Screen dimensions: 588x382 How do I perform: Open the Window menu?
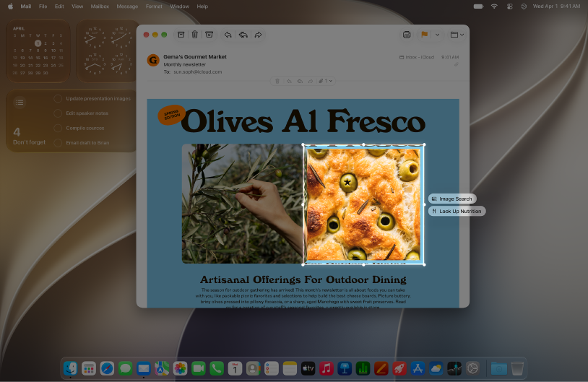click(180, 6)
